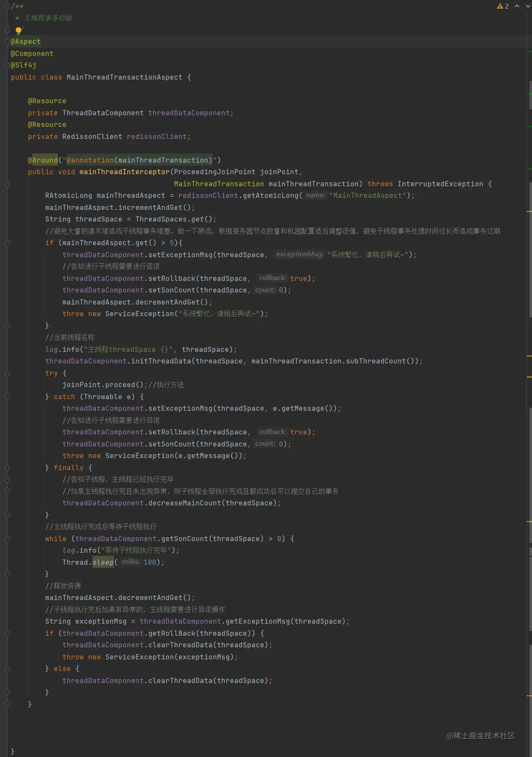The width and height of the screenshot is (532, 757).
Task: Click the joinPoint.proceed() call
Action: (103, 385)
